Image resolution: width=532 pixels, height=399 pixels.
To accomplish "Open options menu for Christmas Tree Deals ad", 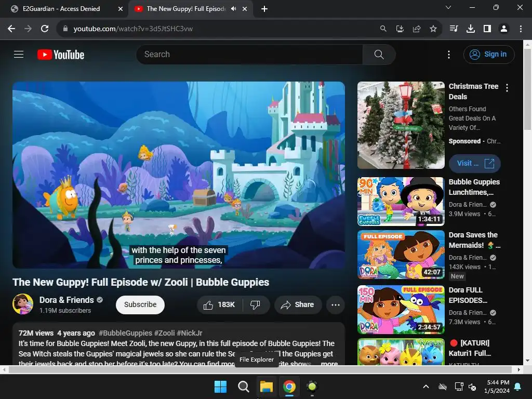I will pos(507,88).
